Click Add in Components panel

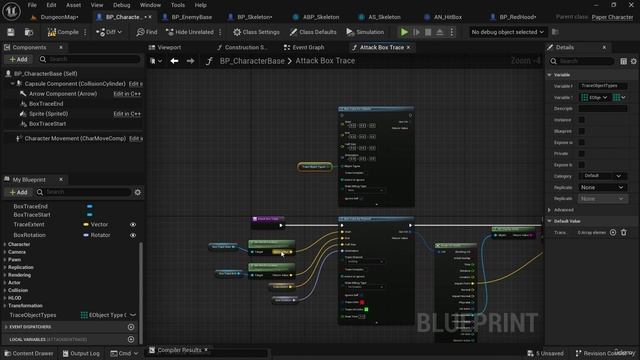pyautogui.click(x=18, y=59)
